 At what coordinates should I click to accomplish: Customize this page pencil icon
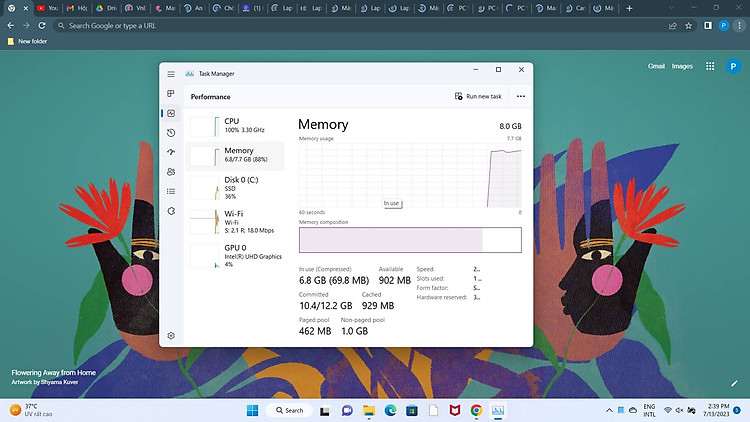[734, 383]
